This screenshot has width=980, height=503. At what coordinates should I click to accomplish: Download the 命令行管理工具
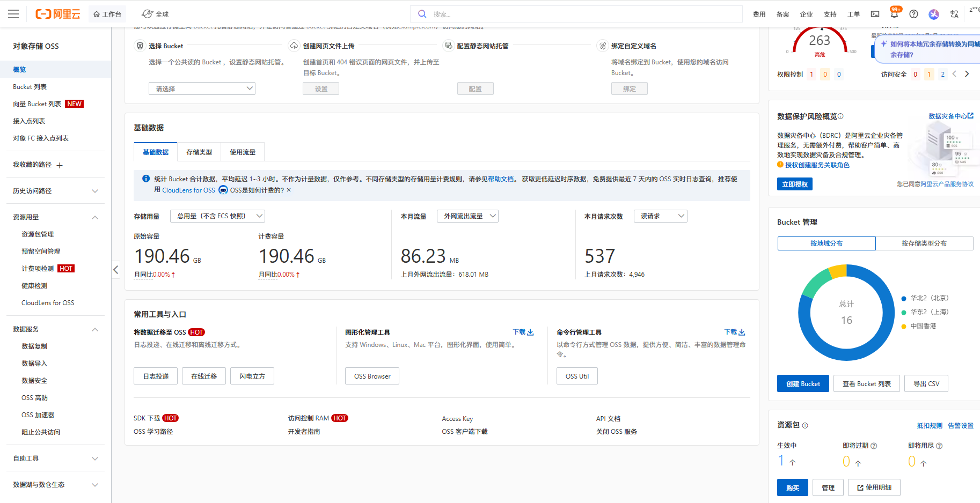(734, 332)
